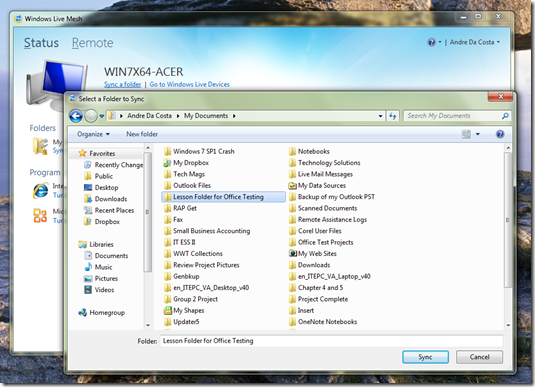Select Recent Places in navigation pane
Image resolution: width=535 pixels, height=387 pixels.
pos(109,210)
